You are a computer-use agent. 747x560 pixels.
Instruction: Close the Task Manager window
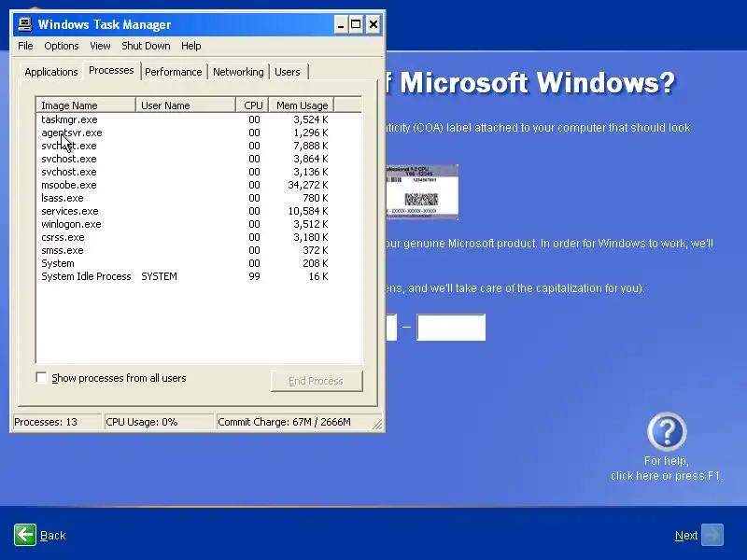373,24
